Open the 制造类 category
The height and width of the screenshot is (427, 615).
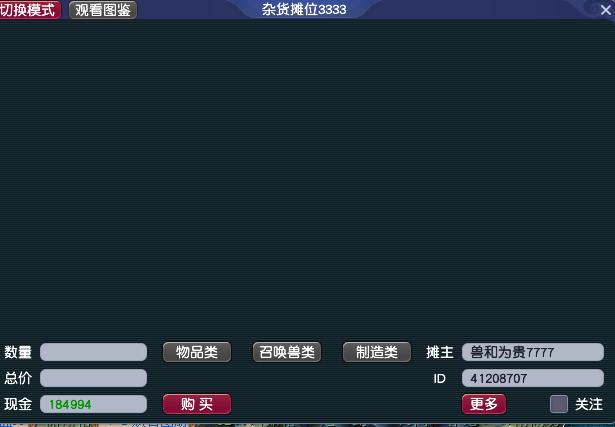point(377,352)
